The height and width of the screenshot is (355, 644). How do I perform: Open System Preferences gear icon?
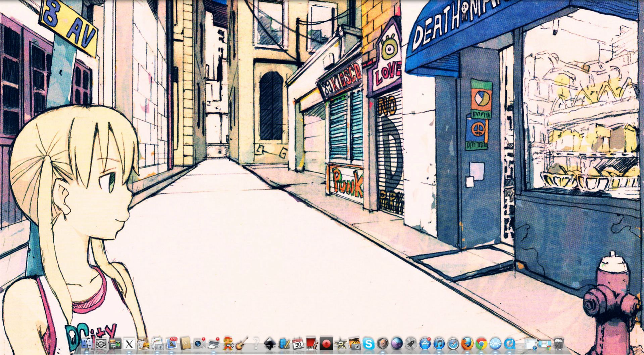(101, 344)
